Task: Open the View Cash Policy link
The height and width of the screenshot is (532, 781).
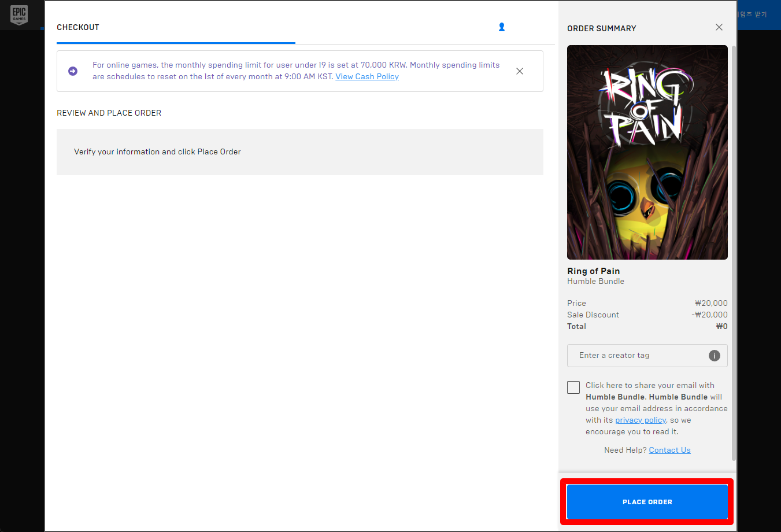Action: point(367,76)
